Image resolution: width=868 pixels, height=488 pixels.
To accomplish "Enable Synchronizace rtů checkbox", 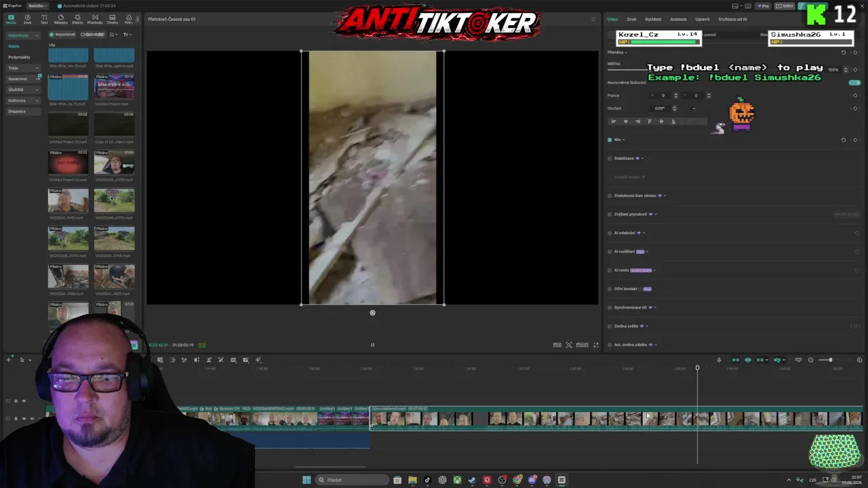I will click(x=610, y=308).
